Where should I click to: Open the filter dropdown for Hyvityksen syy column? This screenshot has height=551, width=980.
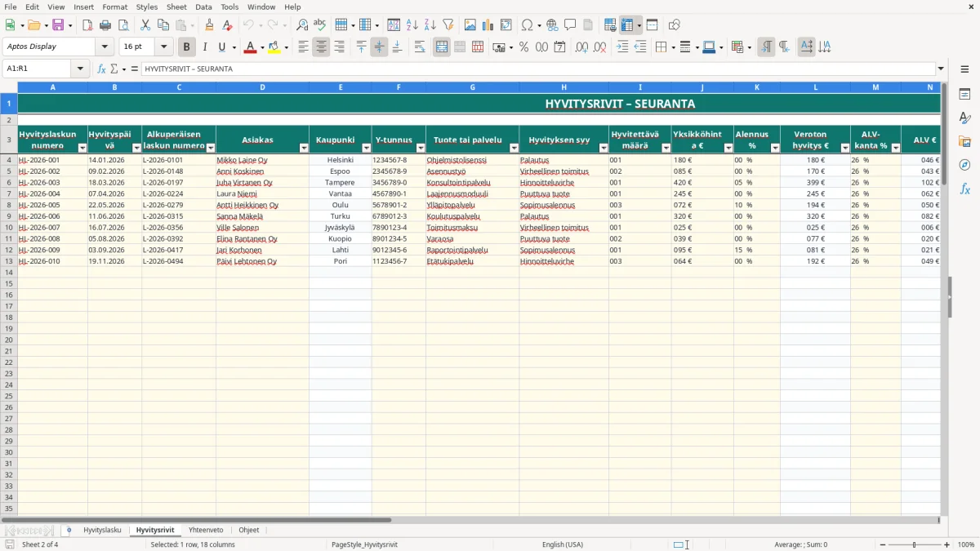(x=604, y=148)
